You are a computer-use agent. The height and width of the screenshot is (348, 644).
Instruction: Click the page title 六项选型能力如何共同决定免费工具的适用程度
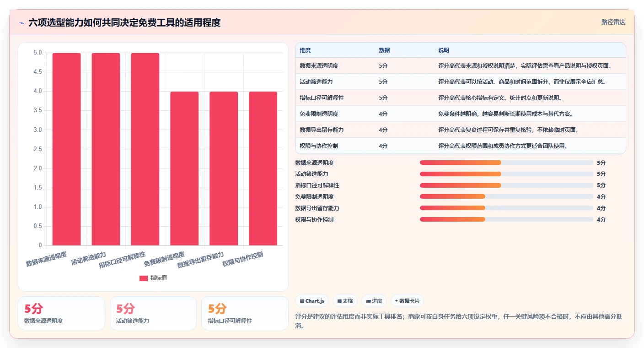[x=124, y=22]
